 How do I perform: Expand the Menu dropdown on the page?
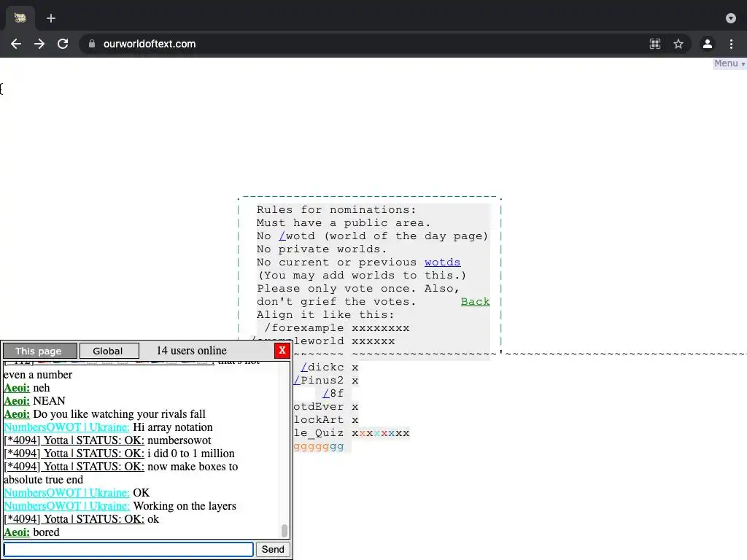coord(729,63)
